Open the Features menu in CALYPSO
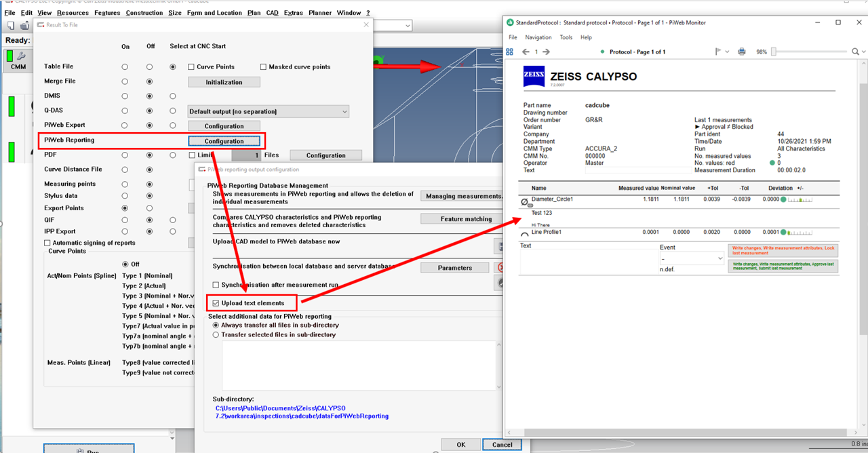Viewport: 868px width, 453px height. pyautogui.click(x=107, y=13)
